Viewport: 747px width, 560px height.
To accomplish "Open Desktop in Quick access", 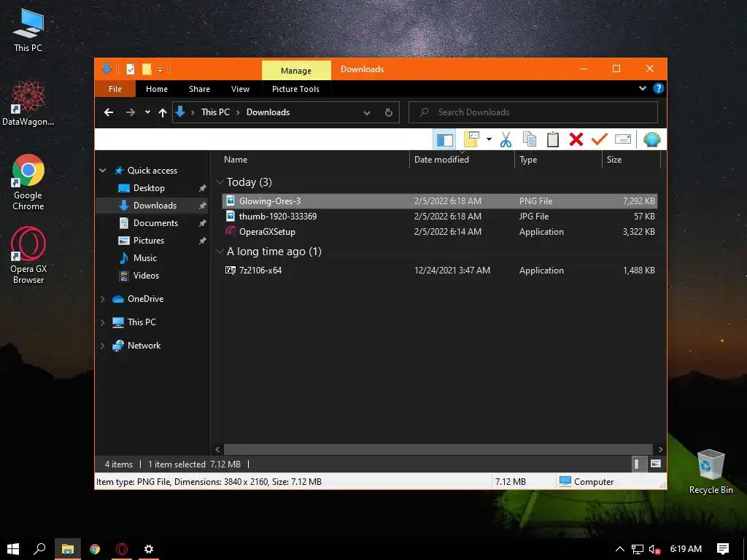I will pos(149,188).
